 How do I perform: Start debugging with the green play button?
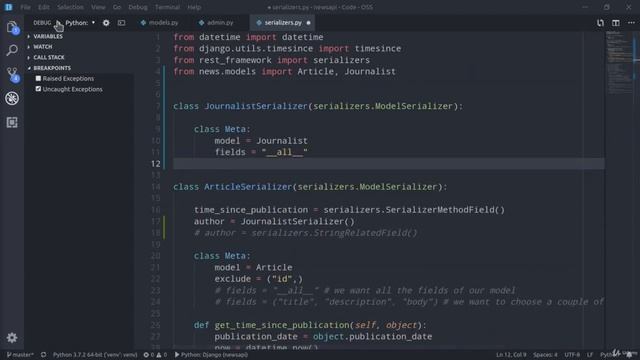[x=58, y=23]
